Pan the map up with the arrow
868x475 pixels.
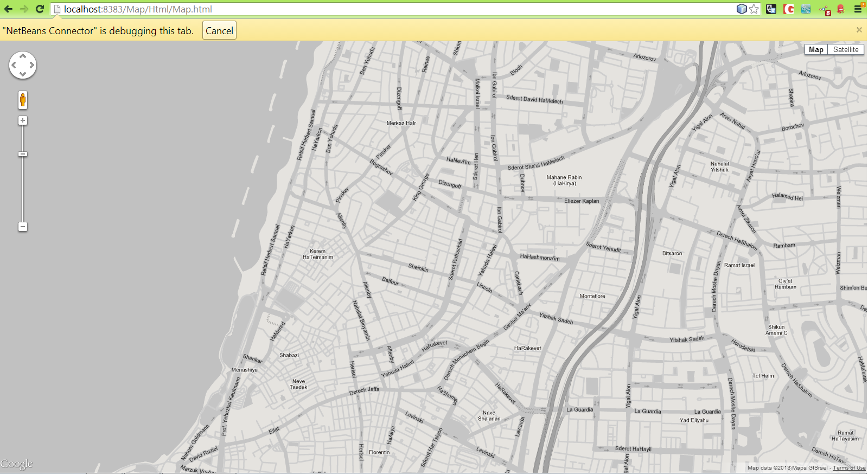(23, 56)
